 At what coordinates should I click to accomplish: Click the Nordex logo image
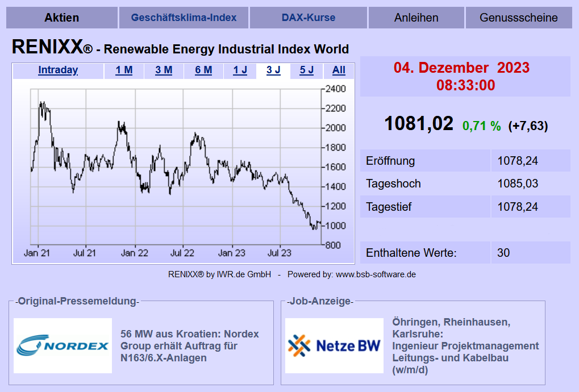tap(63, 345)
